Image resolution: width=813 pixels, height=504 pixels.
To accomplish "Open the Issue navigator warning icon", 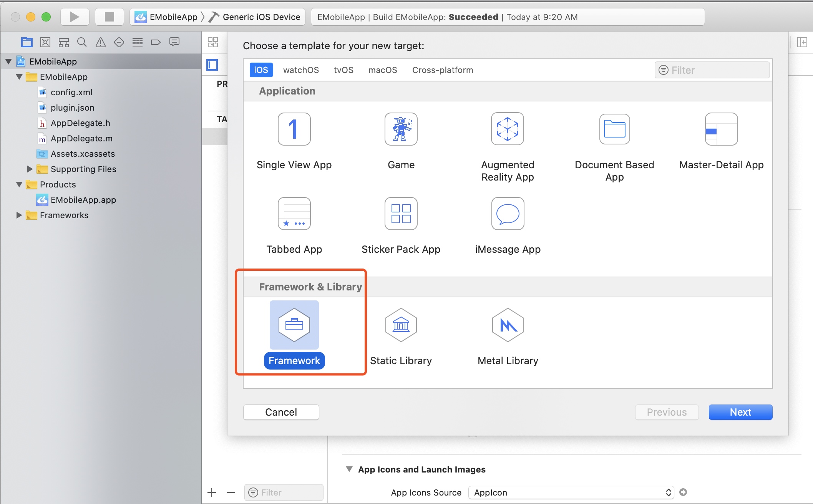I will (101, 42).
